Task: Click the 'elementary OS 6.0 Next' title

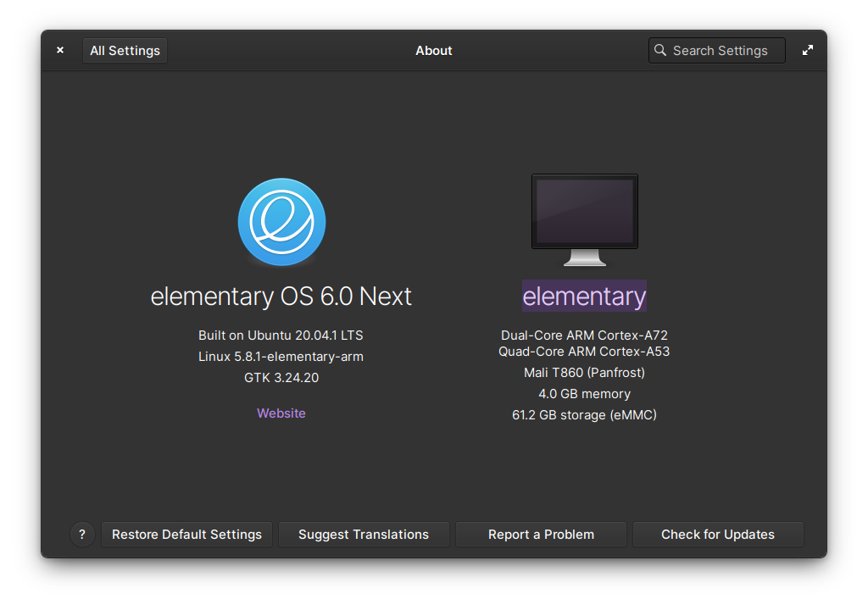Action: pos(281,297)
